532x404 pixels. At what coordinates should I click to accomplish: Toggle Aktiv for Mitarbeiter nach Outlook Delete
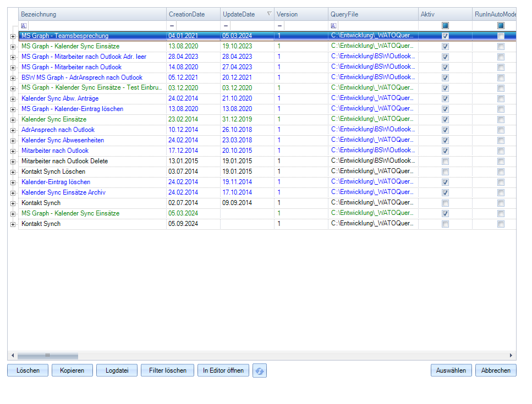(x=445, y=162)
